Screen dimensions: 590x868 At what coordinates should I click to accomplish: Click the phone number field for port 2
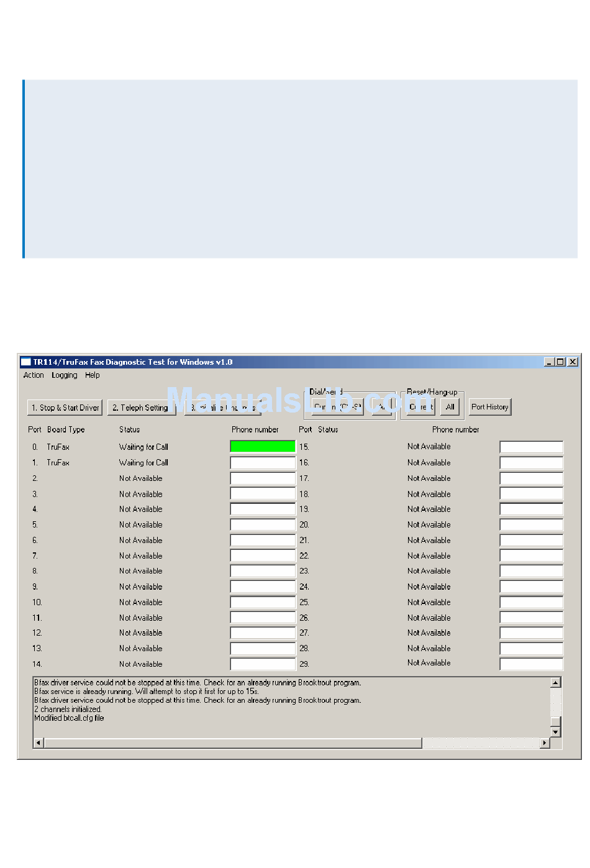[x=263, y=478]
